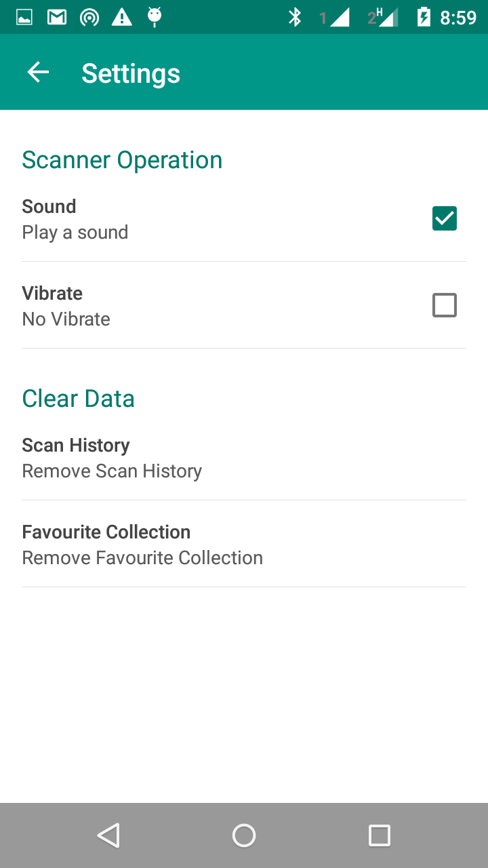Screen dimensions: 488x868
Task: Tap the Bluetooth status icon
Action: click(295, 17)
